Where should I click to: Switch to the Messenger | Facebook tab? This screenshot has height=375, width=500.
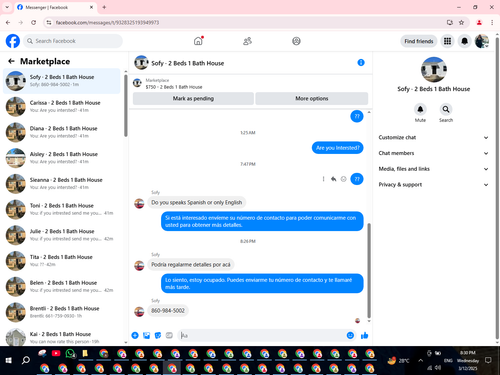[55, 7]
